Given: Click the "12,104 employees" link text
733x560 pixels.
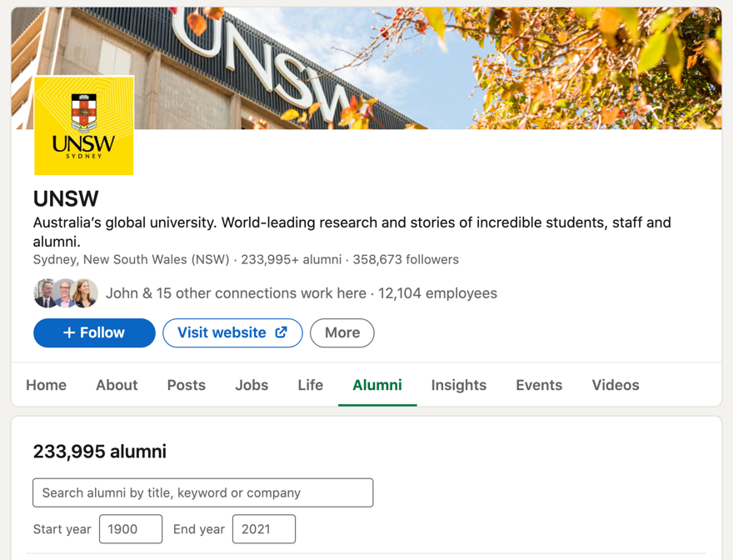Looking at the screenshot, I should [x=437, y=293].
